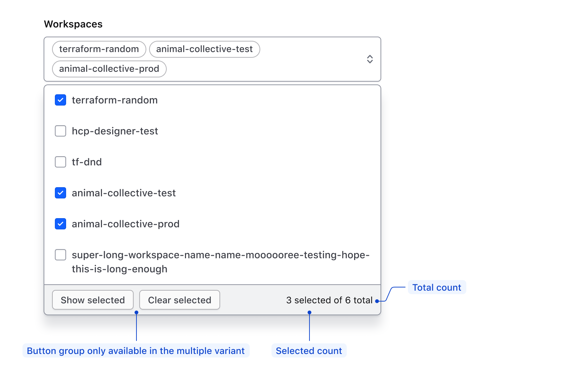588x380 pixels.
Task: Enable the hcp-designer-test checkbox
Action: (x=60, y=131)
